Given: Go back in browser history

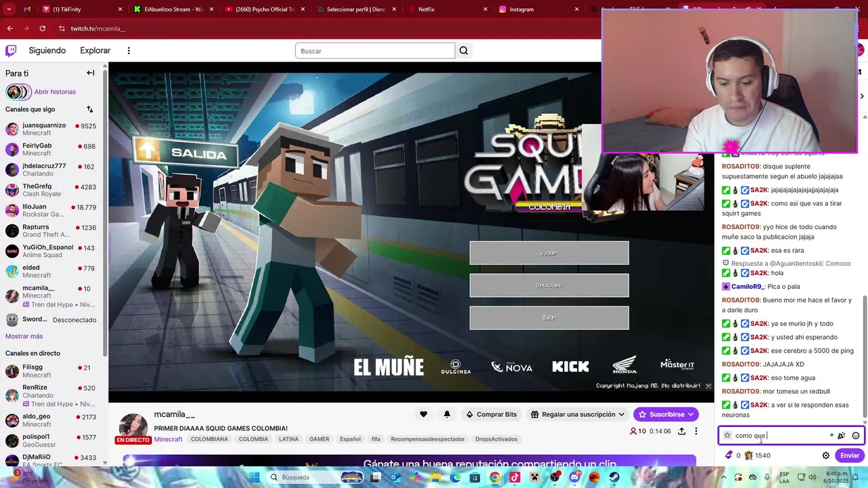Looking at the screenshot, I should (x=9, y=28).
